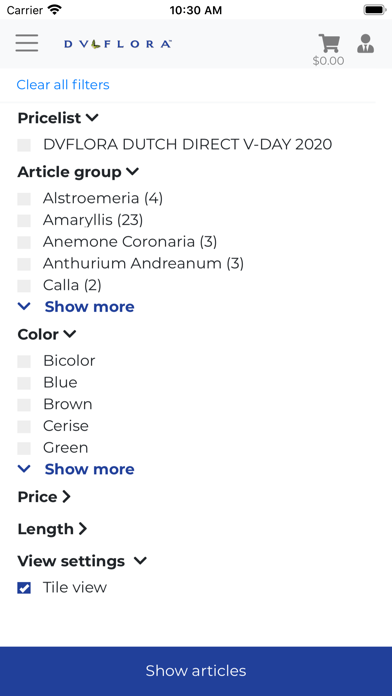Collapse the Color filter section
This screenshot has width=392, height=696.
[70, 334]
